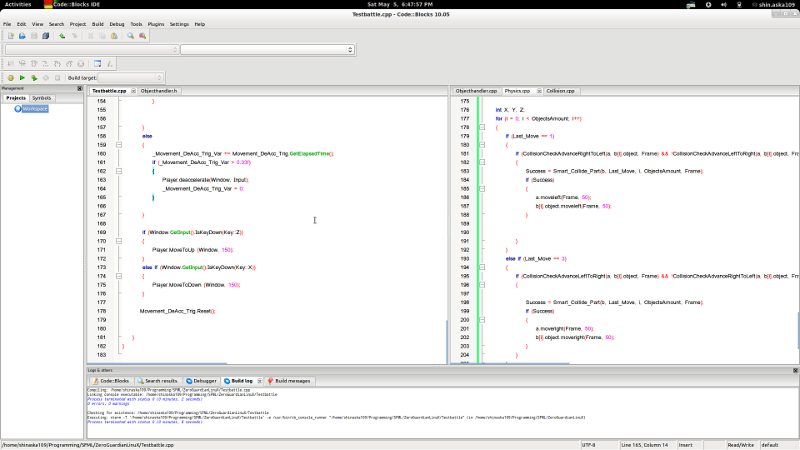Switch to the Objecthandler.h tab
Viewport: 800px width, 450px height.
click(159, 91)
